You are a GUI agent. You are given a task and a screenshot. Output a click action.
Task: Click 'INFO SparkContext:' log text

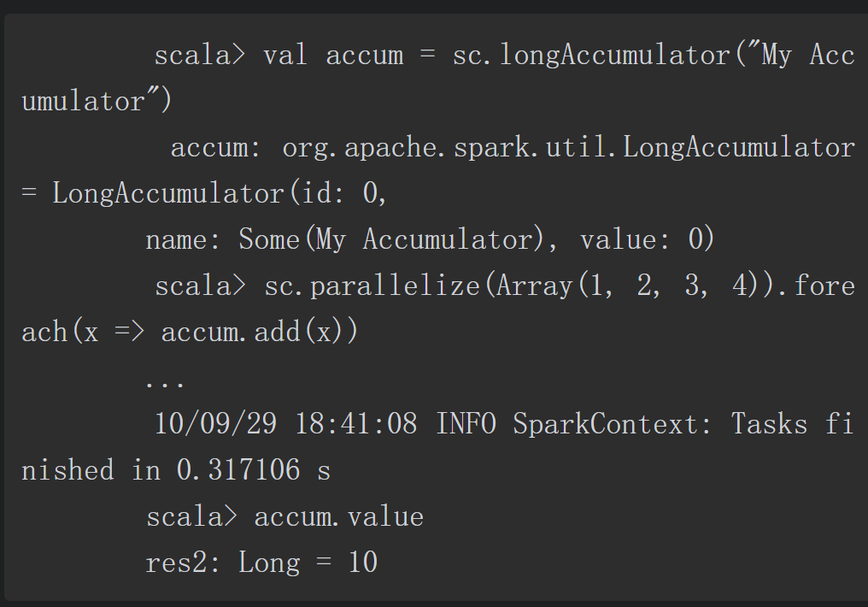[574, 424]
